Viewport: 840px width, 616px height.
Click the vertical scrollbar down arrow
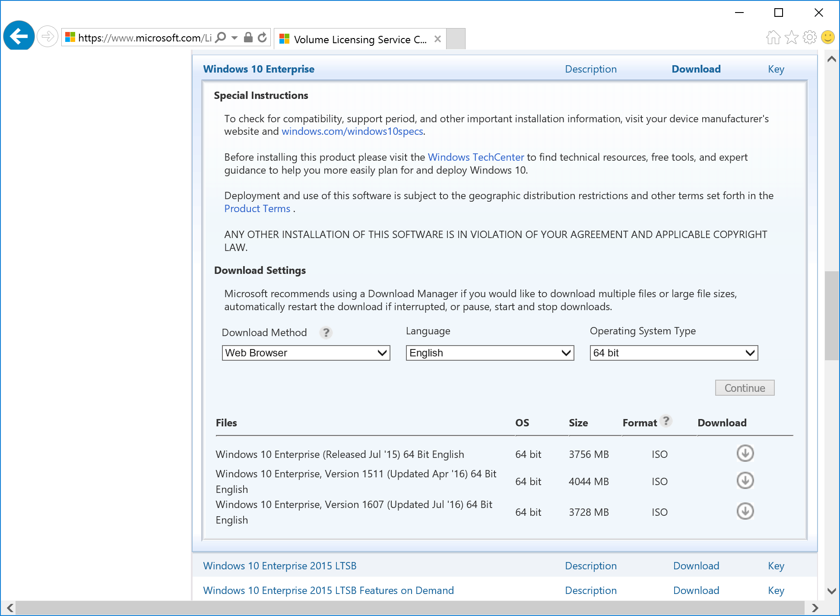point(832,591)
